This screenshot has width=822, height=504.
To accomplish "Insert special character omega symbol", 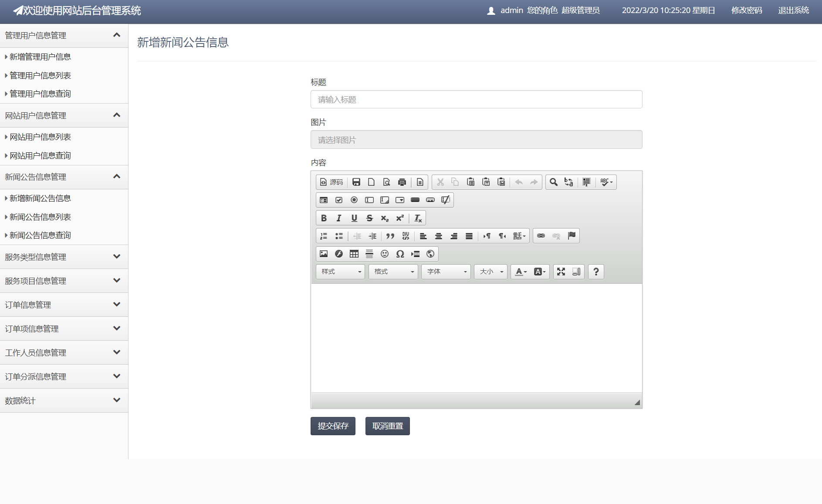I will (x=400, y=254).
